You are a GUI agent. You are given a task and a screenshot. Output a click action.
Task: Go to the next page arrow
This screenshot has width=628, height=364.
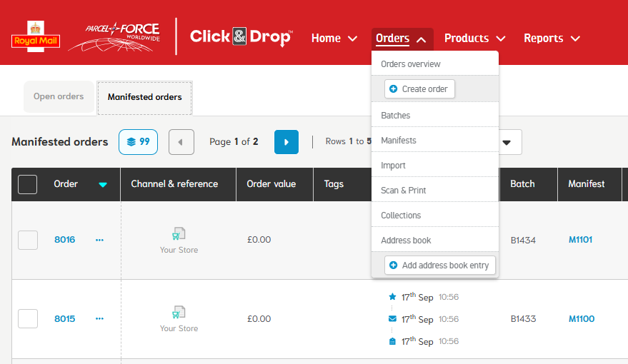286,142
